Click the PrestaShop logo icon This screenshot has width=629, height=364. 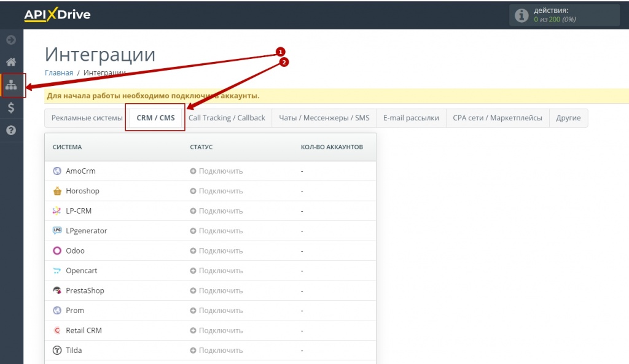57,290
